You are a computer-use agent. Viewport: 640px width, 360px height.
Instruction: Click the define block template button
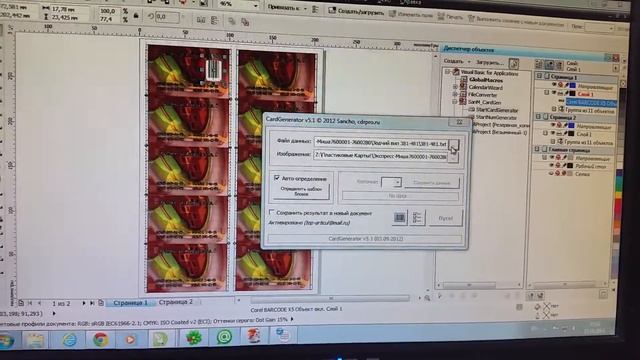[301, 191]
